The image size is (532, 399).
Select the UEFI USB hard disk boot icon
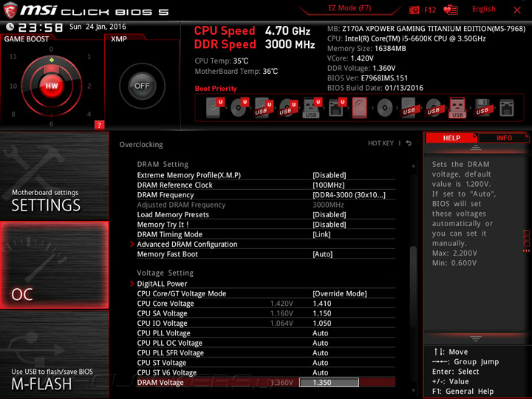click(264, 108)
